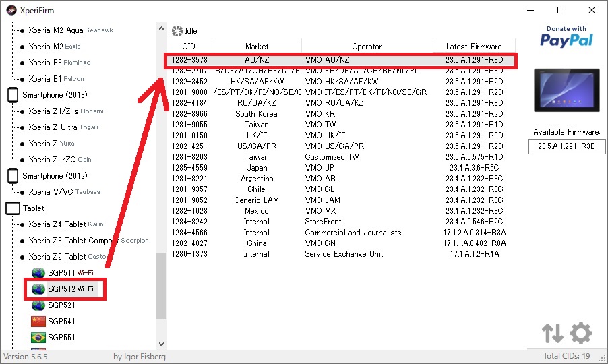Select the SGP551 model entry
This screenshot has height=364, width=608.
[x=61, y=338]
